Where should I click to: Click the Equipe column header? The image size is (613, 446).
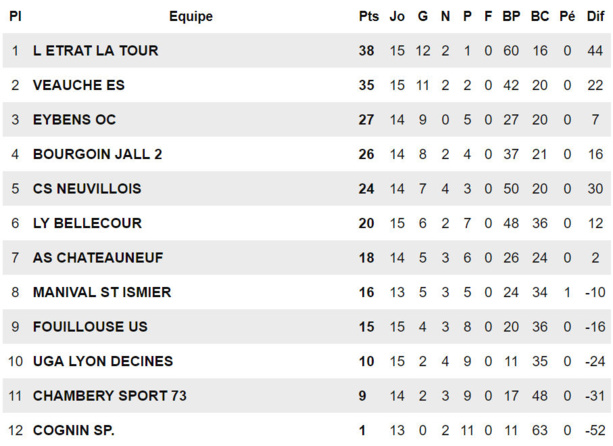tap(190, 16)
